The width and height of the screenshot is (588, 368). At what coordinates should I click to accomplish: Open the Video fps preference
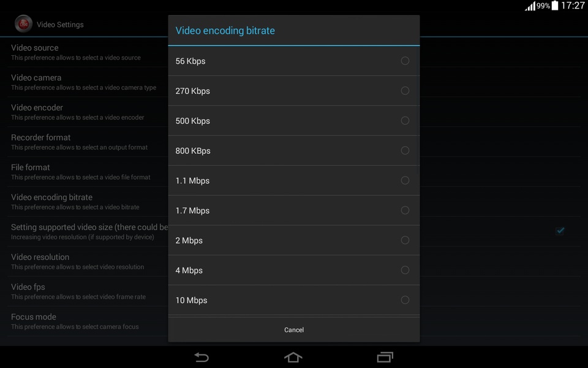tap(88, 291)
